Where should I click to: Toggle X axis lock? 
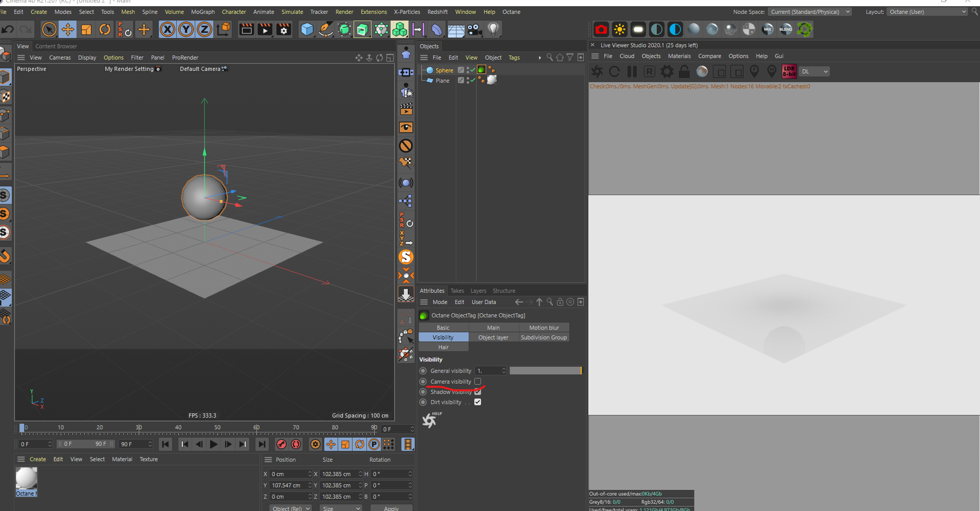coord(168,29)
